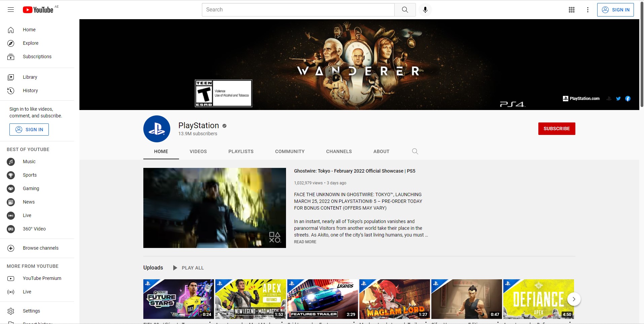Open the three-dot settings menu

click(x=588, y=10)
